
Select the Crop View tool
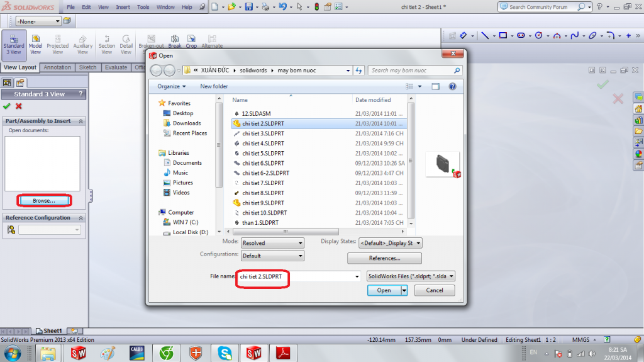coord(191,41)
